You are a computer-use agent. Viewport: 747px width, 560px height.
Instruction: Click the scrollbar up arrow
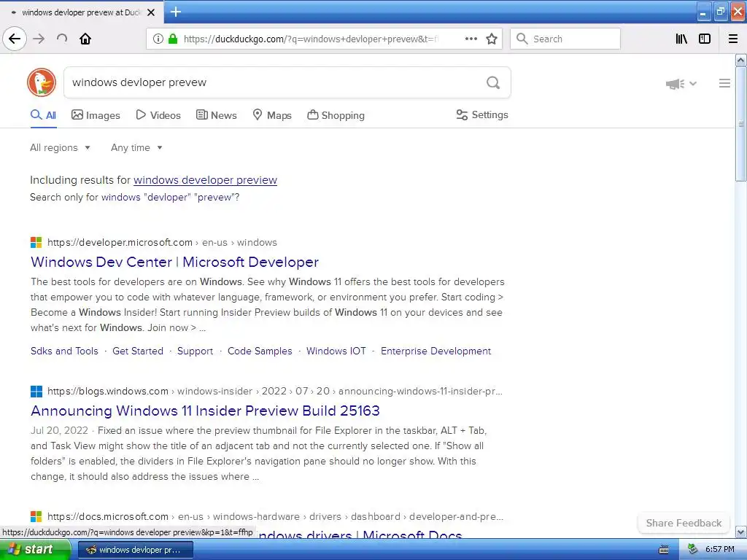pos(740,60)
